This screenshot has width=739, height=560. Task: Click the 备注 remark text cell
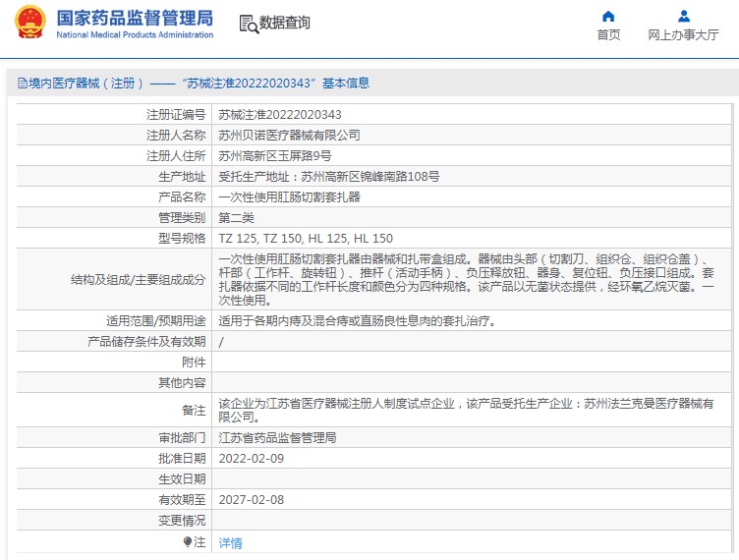pyautogui.click(x=466, y=411)
